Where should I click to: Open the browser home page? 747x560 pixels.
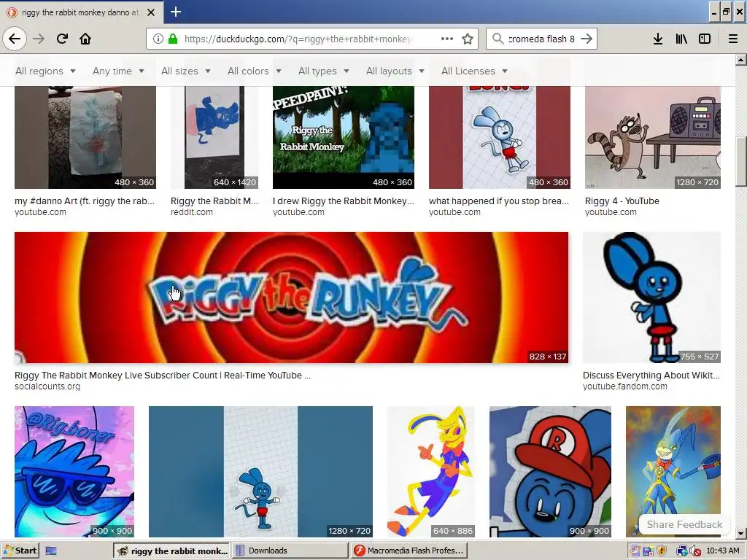pyautogui.click(x=85, y=39)
